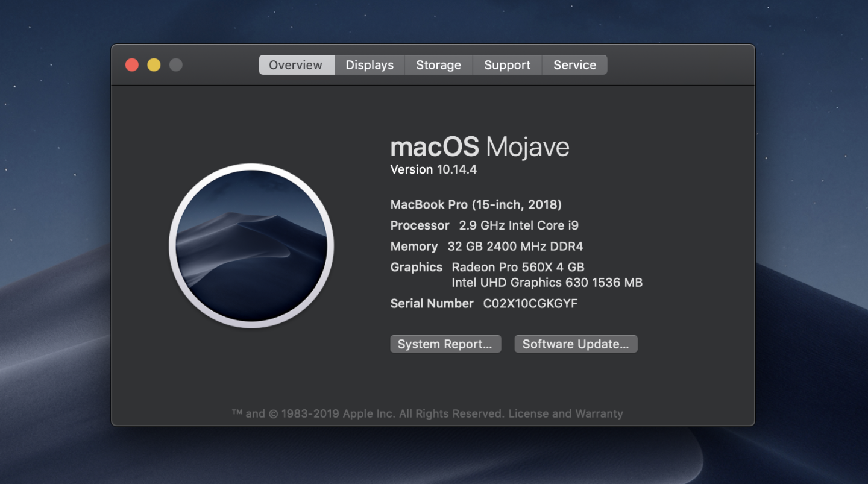The width and height of the screenshot is (868, 484).
Task: Click the serial number C02X10CGKGYF
Action: tap(530, 304)
